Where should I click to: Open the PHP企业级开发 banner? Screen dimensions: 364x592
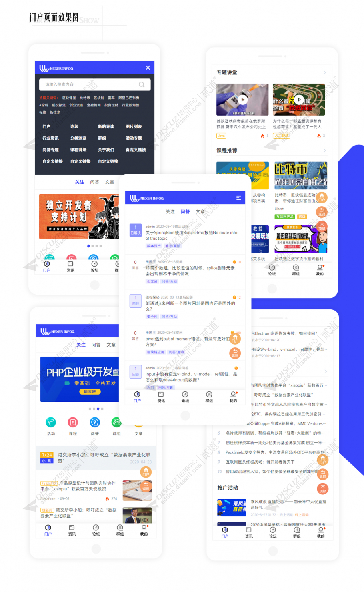tap(80, 379)
